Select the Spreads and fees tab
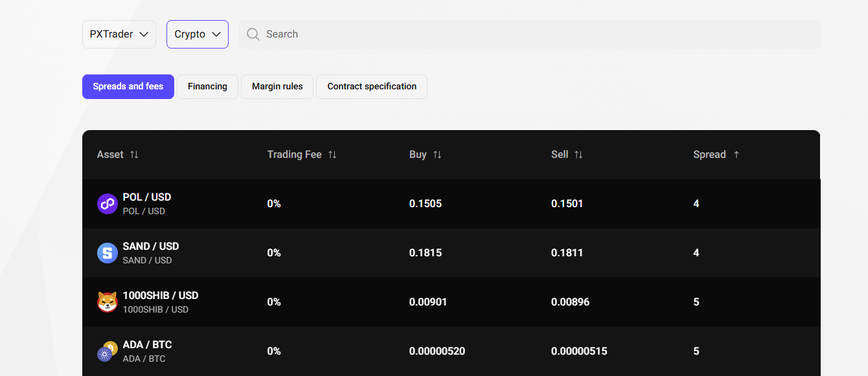Screen dimensions: 868x376 128,87
